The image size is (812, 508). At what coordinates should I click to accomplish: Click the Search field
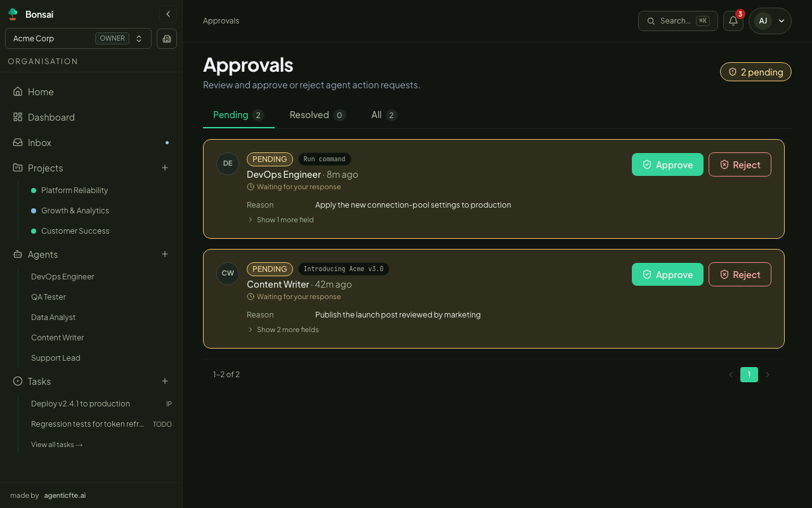(x=678, y=21)
